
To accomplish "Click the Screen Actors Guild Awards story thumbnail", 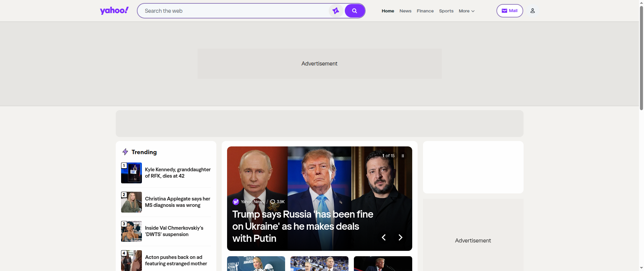I will pyautogui.click(x=256, y=264).
